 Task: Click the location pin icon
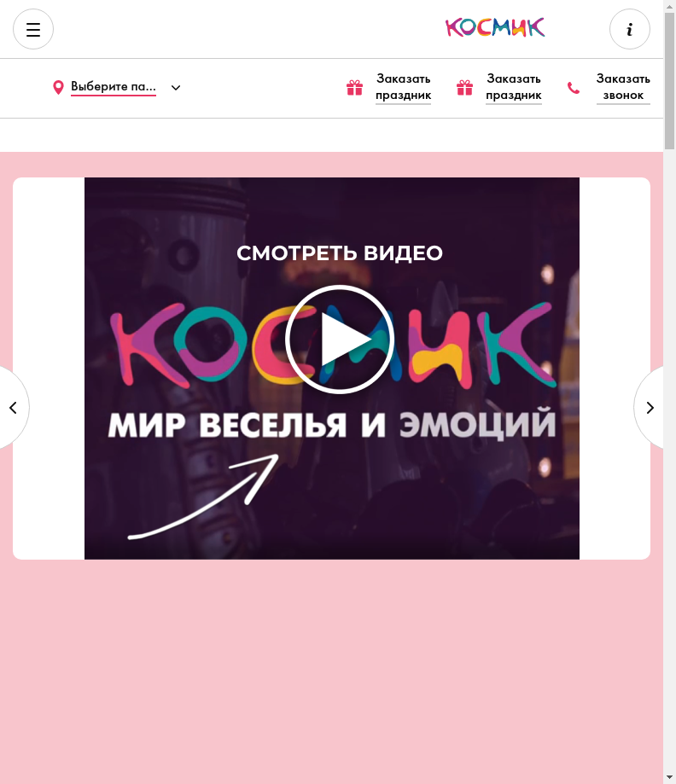point(58,88)
